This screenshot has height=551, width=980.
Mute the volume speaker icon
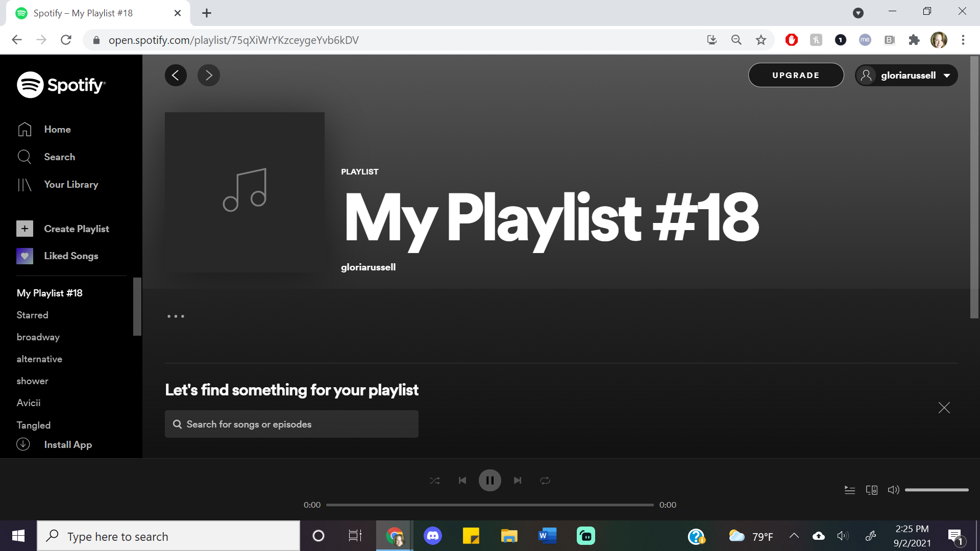coord(893,490)
